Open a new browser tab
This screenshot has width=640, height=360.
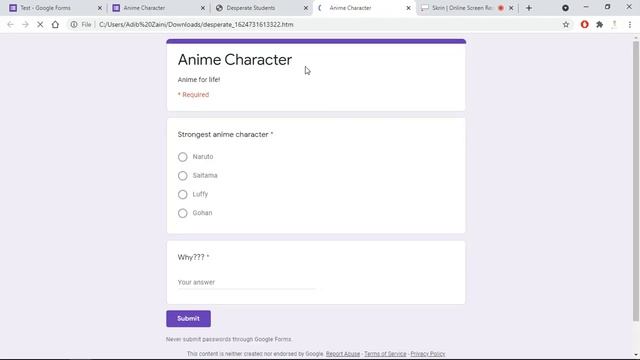529,8
